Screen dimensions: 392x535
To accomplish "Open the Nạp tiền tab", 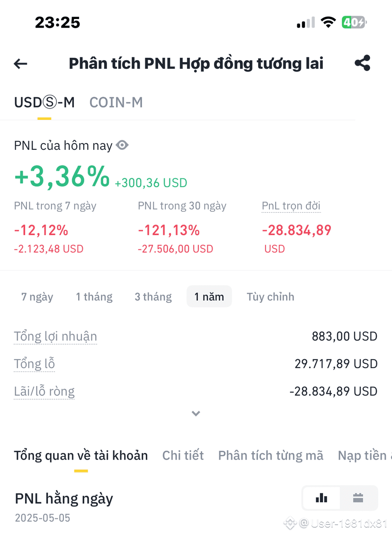I will 364,455.
